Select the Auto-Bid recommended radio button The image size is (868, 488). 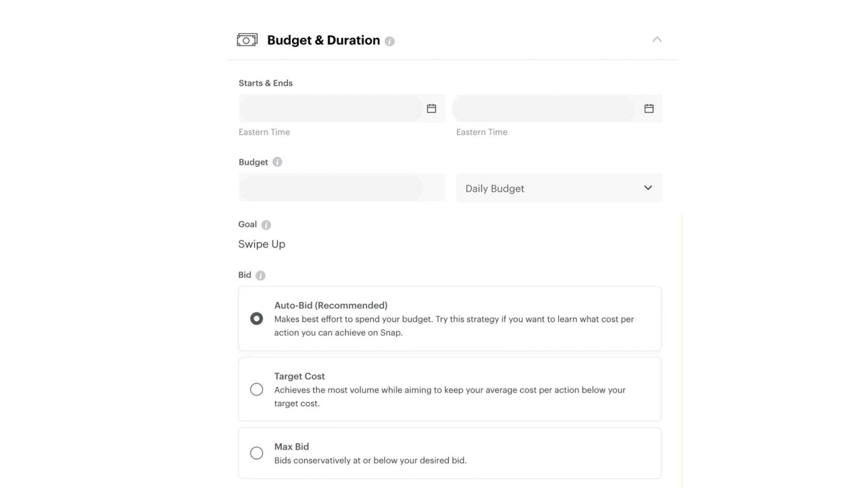(x=257, y=319)
